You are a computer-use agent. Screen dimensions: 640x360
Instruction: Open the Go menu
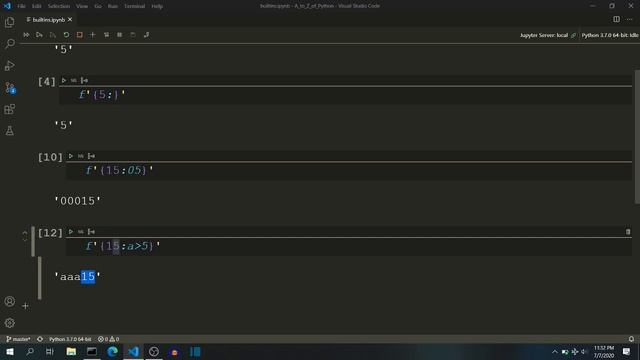[98, 6]
